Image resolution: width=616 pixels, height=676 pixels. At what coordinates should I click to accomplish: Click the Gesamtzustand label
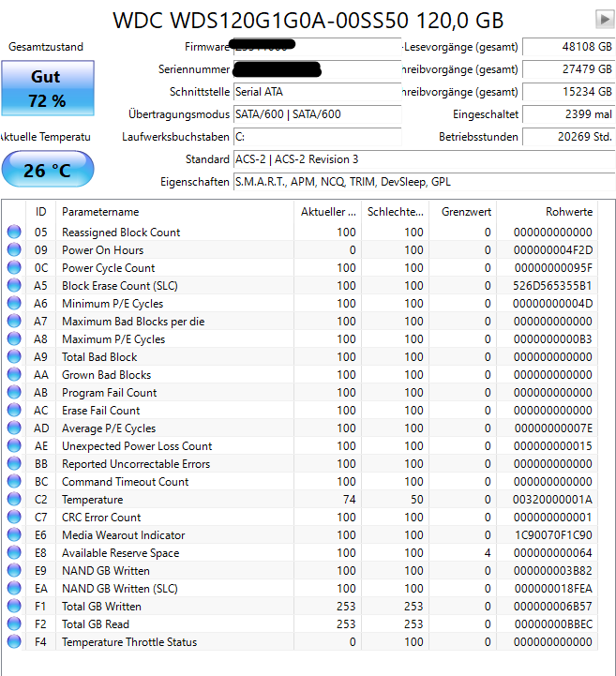pyautogui.click(x=46, y=47)
